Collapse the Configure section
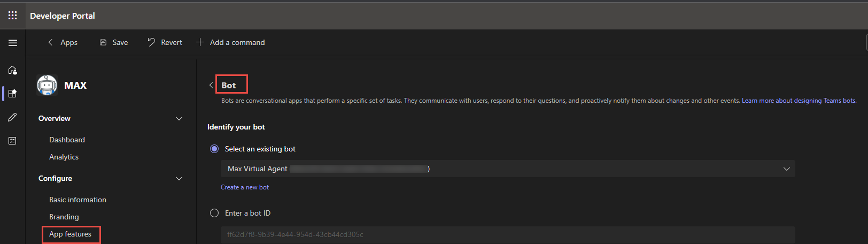Viewport: 868px width, 244px height. 179,178
